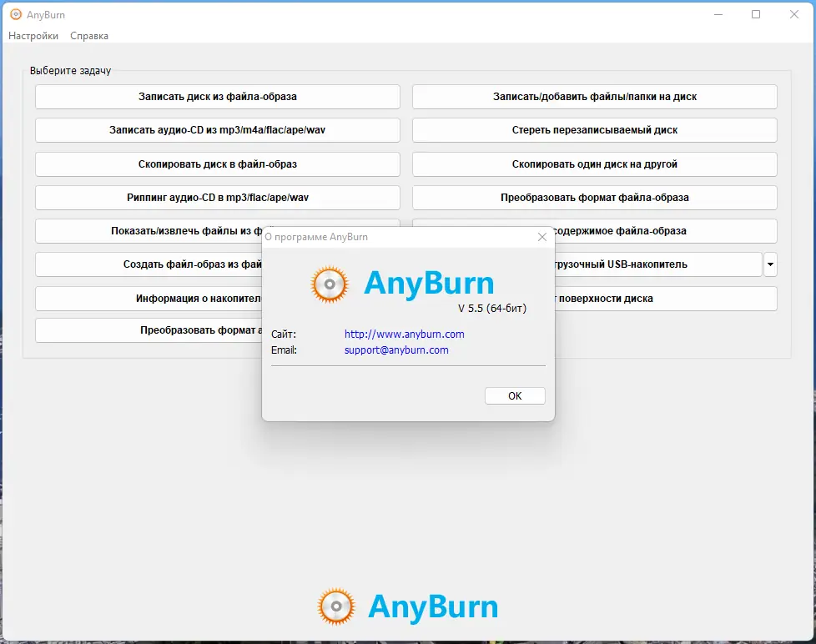Click the 'поверхности диска' button
Screen dimensions: 816x644
click(x=666, y=299)
